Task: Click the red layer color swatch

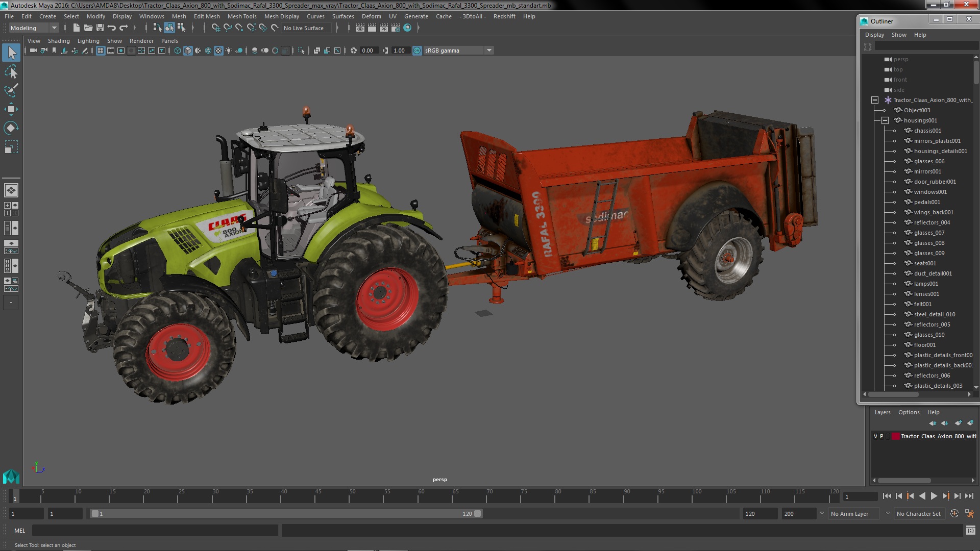Action: (x=895, y=436)
